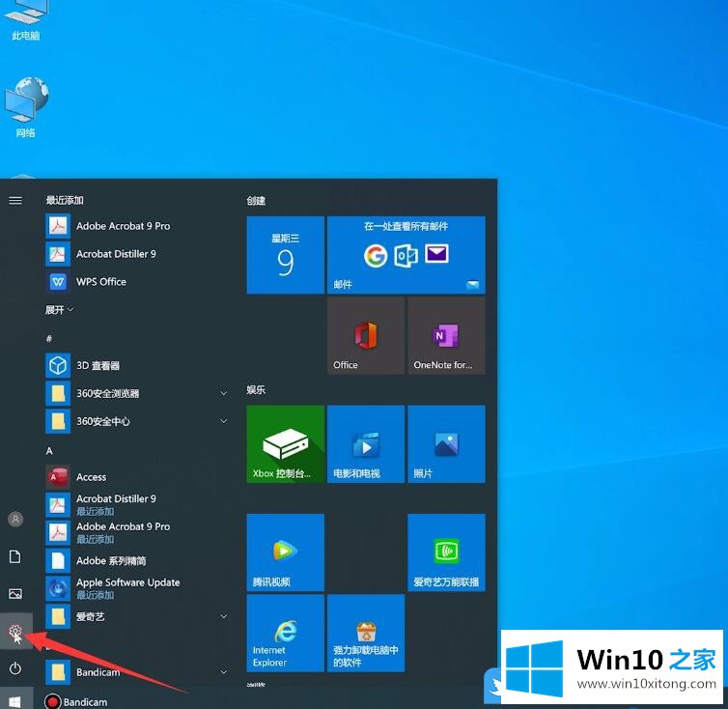The image size is (728, 709).
Task: Open the 网络 desktop icon
Action: (26, 108)
